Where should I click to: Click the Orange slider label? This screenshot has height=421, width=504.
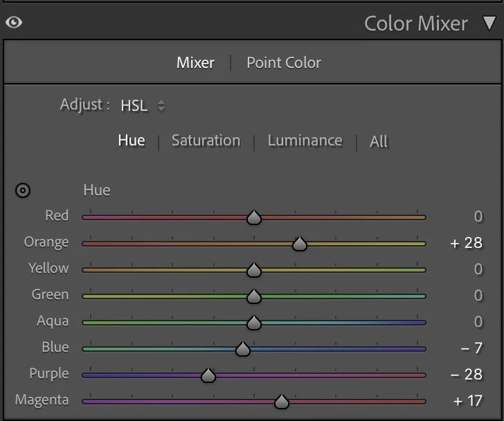[x=46, y=242]
